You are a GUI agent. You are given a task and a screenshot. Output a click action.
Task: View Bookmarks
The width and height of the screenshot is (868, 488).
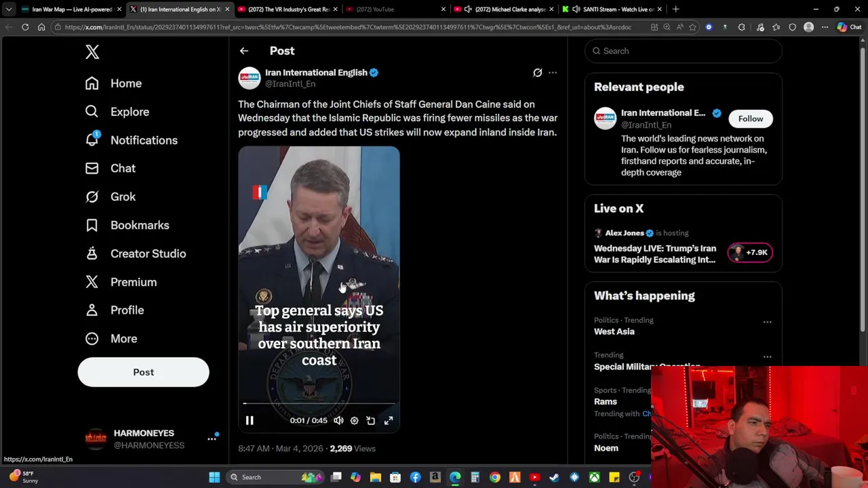click(127, 225)
